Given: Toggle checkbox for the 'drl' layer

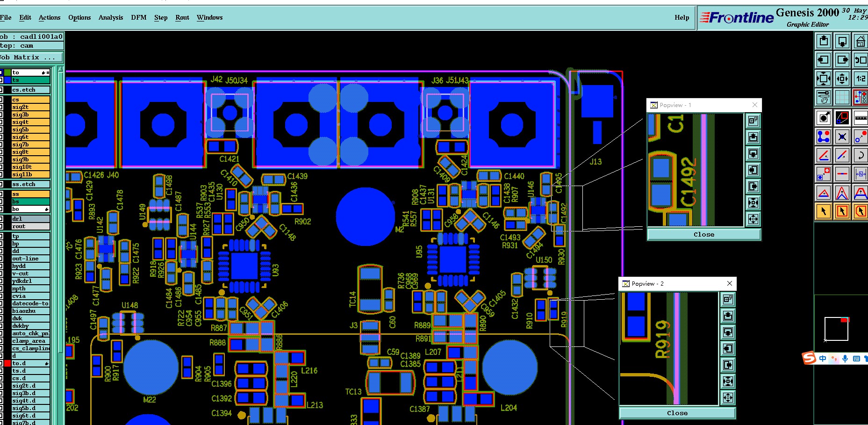Looking at the screenshot, I should click(x=1, y=219).
